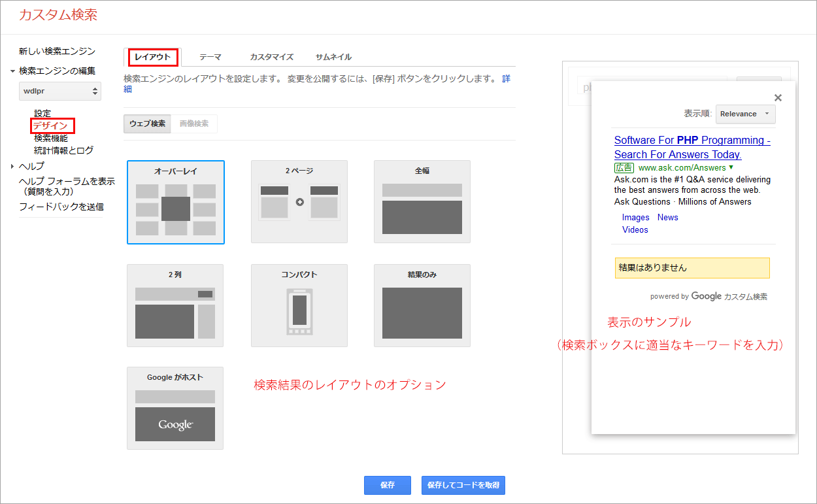Pick the Google がホスト layout

click(x=175, y=408)
